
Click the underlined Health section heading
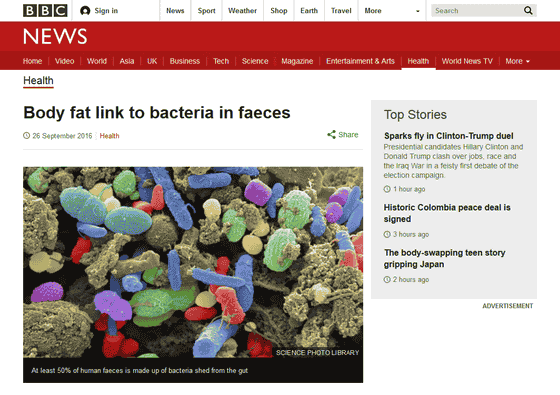click(38, 81)
